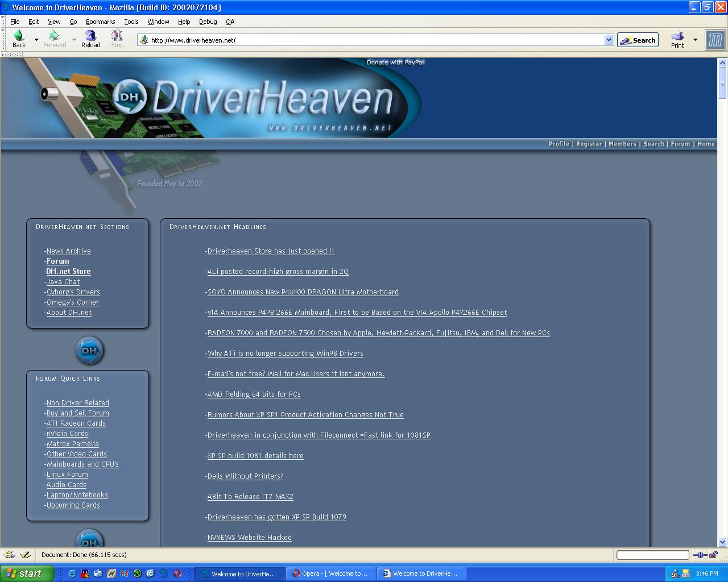728x582 pixels.
Task: Open the View menu
Action: point(54,22)
